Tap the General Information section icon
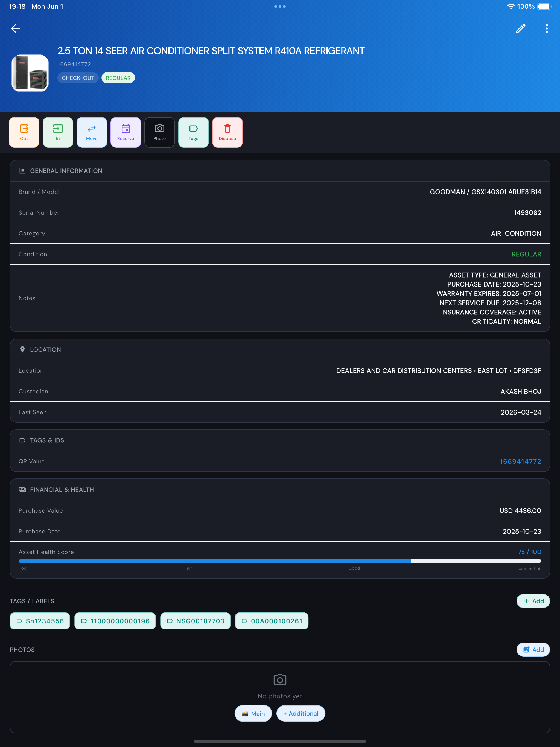This screenshot has height=747, width=560. coord(22,171)
